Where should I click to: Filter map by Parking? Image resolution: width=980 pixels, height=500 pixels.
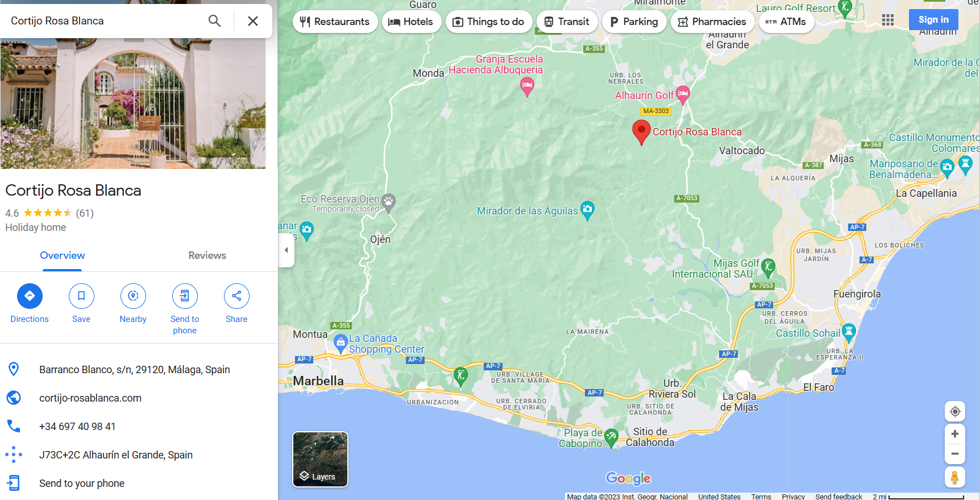pos(634,22)
